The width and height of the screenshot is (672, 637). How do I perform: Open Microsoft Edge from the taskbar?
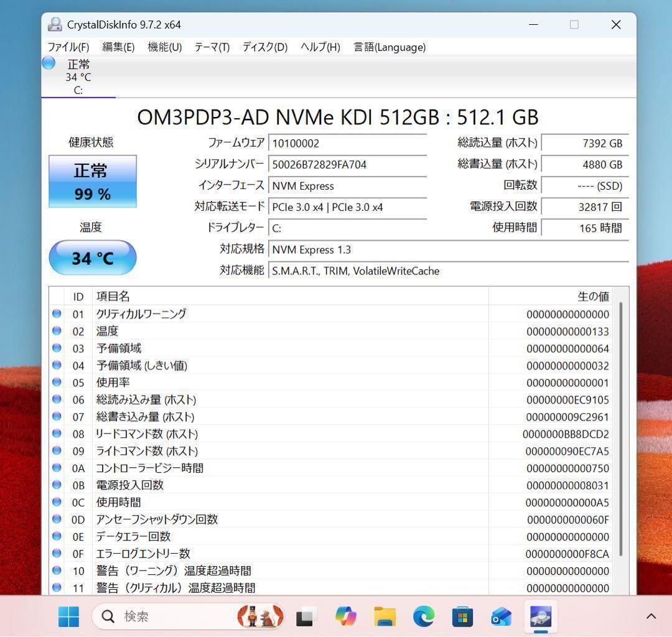(x=423, y=616)
